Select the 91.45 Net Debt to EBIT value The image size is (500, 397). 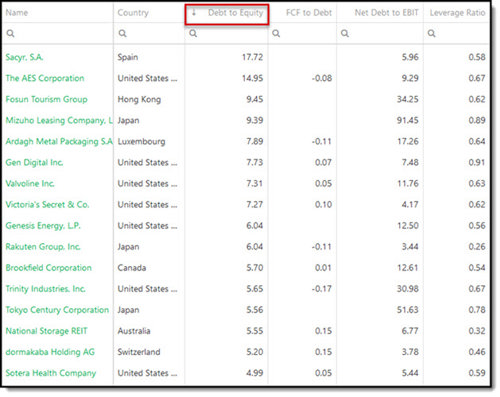[x=408, y=120]
